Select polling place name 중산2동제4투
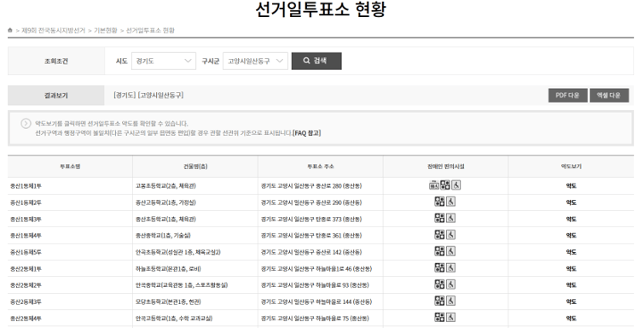 [26, 318]
